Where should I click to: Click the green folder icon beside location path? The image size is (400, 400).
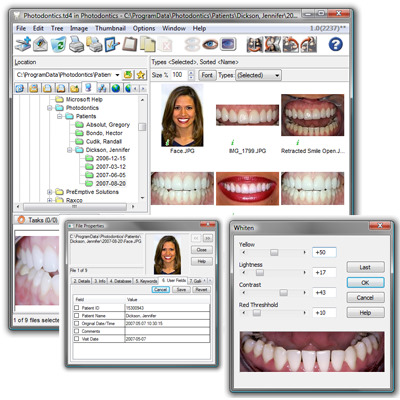(128, 75)
